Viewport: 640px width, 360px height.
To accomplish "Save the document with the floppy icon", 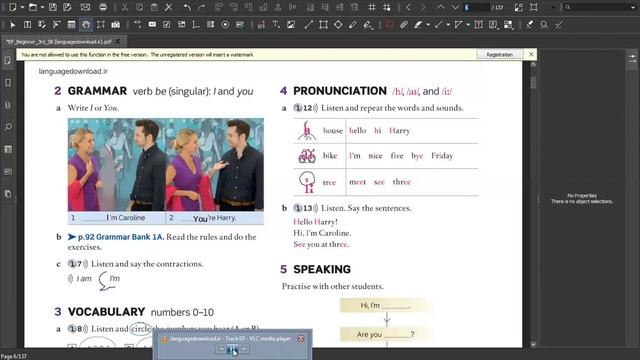I will (x=53, y=7).
